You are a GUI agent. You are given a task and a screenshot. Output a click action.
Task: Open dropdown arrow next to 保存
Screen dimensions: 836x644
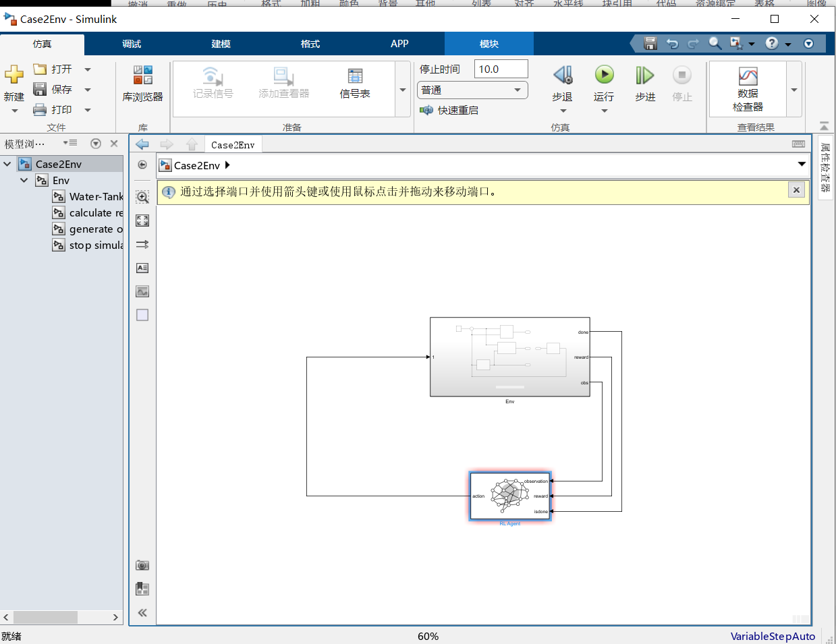point(88,89)
